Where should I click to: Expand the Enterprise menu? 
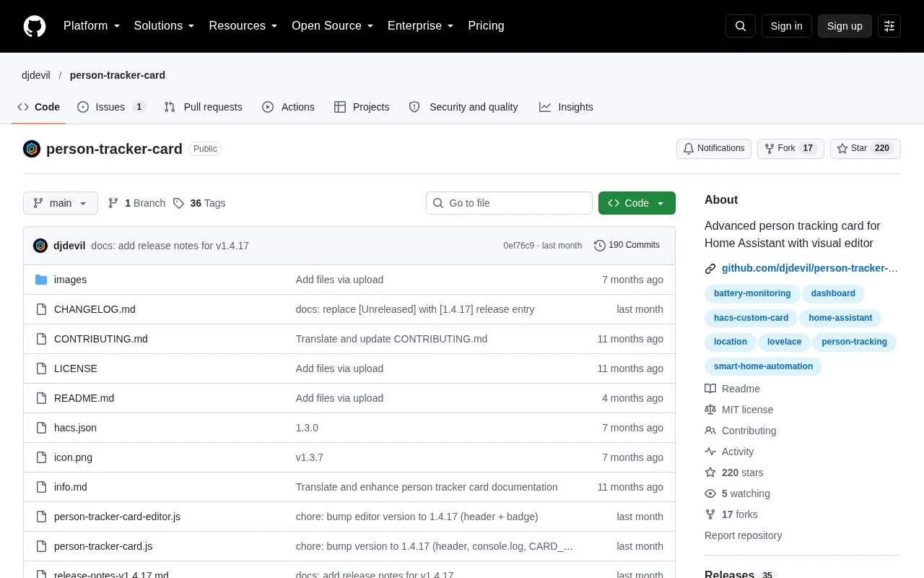tap(421, 26)
